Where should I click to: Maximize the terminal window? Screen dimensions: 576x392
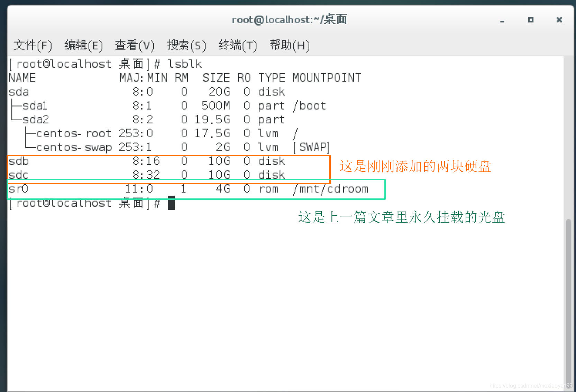[x=531, y=20]
